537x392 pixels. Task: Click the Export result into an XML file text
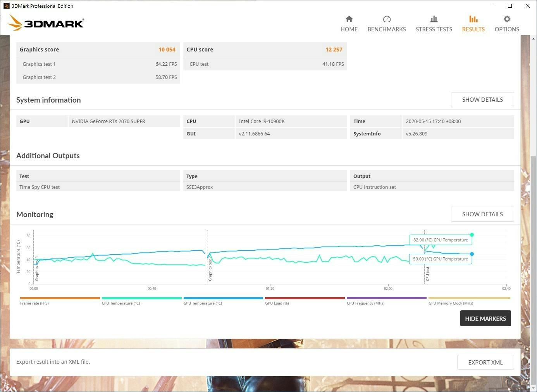click(53, 362)
